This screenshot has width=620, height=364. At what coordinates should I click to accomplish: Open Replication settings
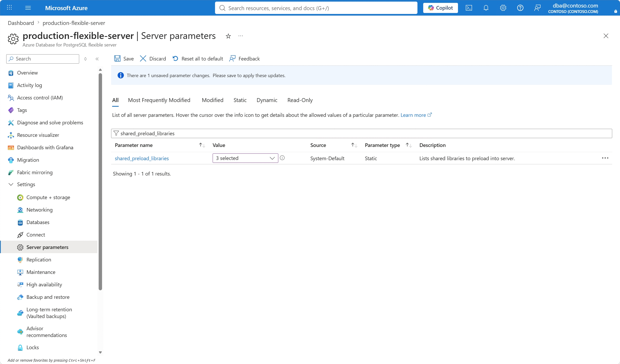click(39, 260)
